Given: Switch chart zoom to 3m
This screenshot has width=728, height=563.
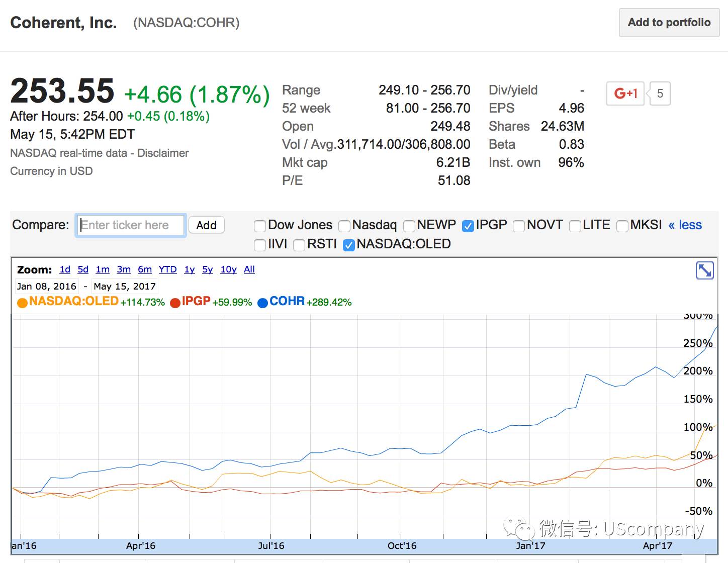Looking at the screenshot, I should point(124,269).
